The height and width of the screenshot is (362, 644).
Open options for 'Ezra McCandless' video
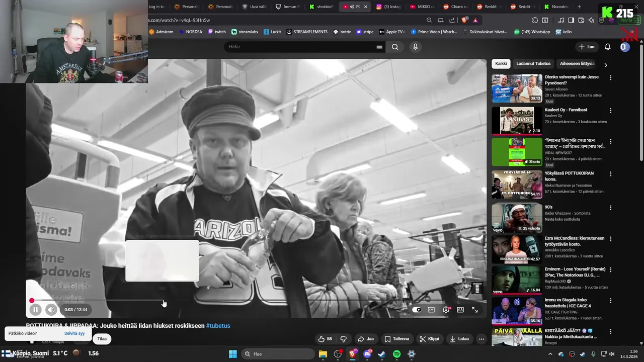pos(611,239)
